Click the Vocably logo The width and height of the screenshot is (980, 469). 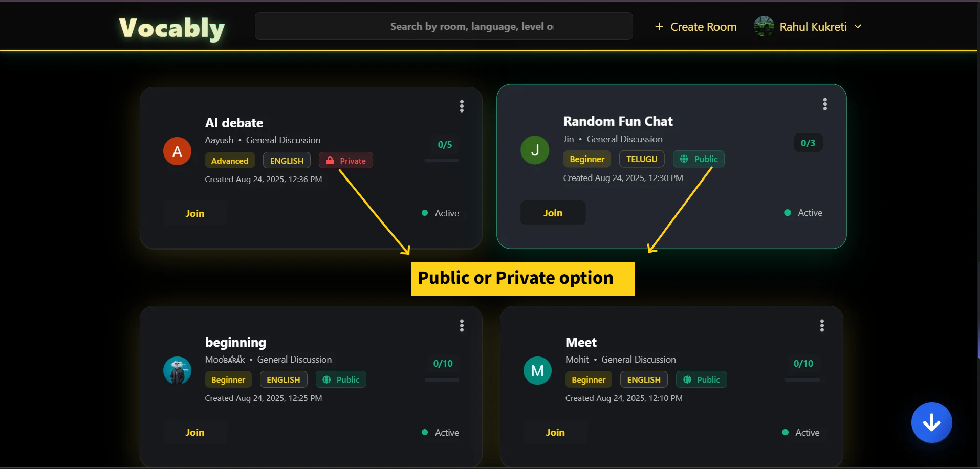point(171,28)
